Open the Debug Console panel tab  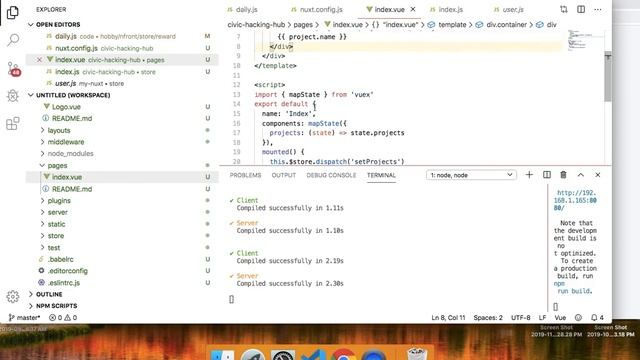tap(331, 175)
